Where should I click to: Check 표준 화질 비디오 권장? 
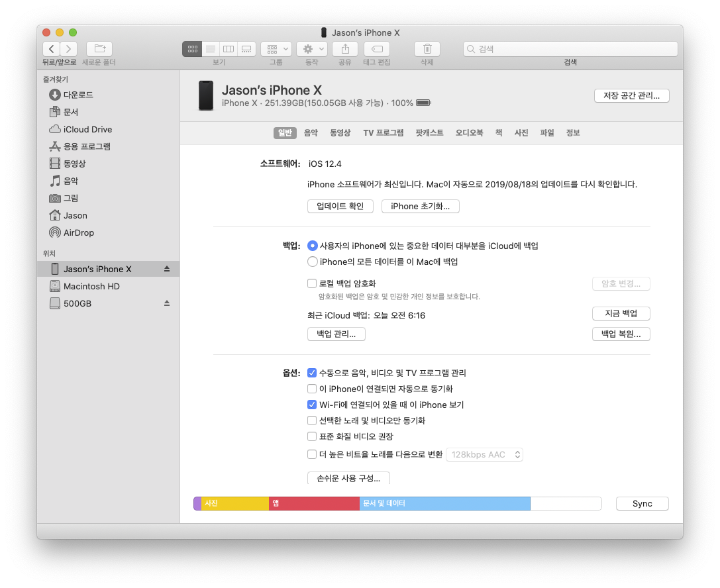tap(312, 436)
